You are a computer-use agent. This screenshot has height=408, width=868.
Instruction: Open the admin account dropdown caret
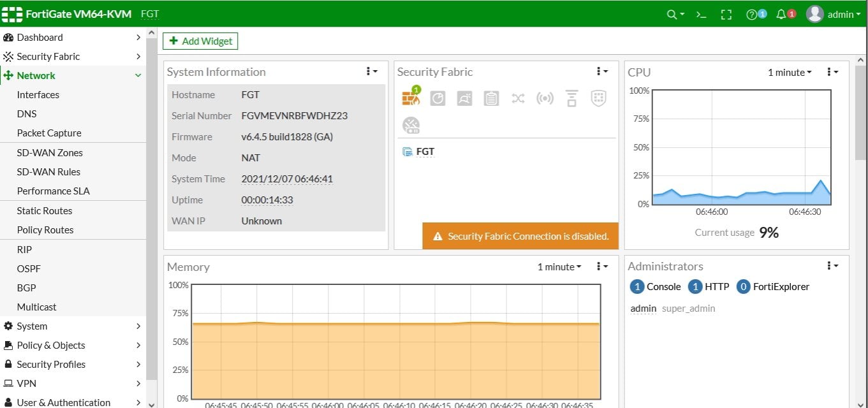pos(858,15)
